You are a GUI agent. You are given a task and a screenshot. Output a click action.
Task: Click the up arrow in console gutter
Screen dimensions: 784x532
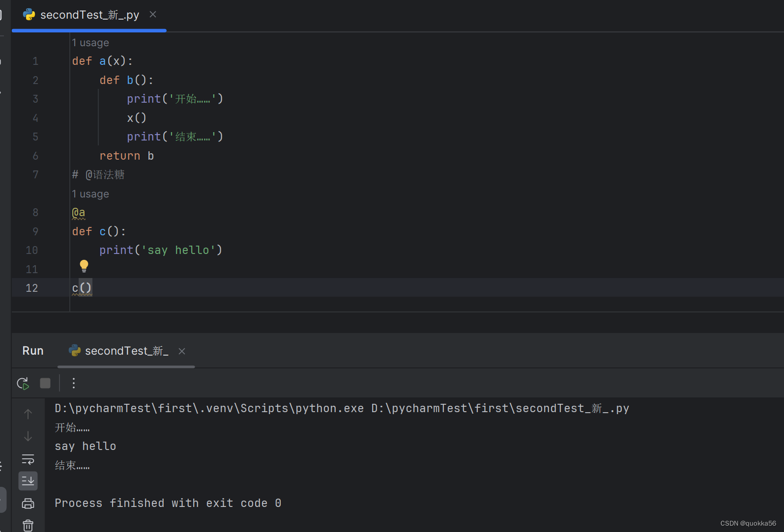point(28,414)
